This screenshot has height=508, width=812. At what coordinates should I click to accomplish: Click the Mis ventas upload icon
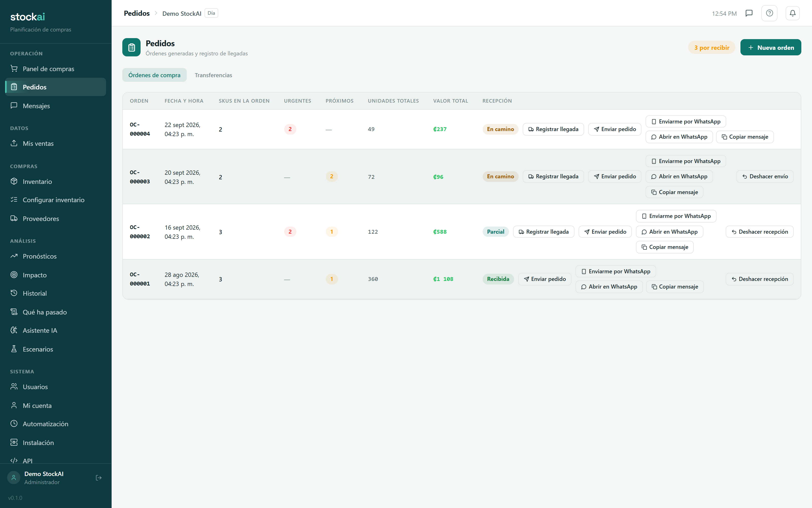tap(14, 143)
